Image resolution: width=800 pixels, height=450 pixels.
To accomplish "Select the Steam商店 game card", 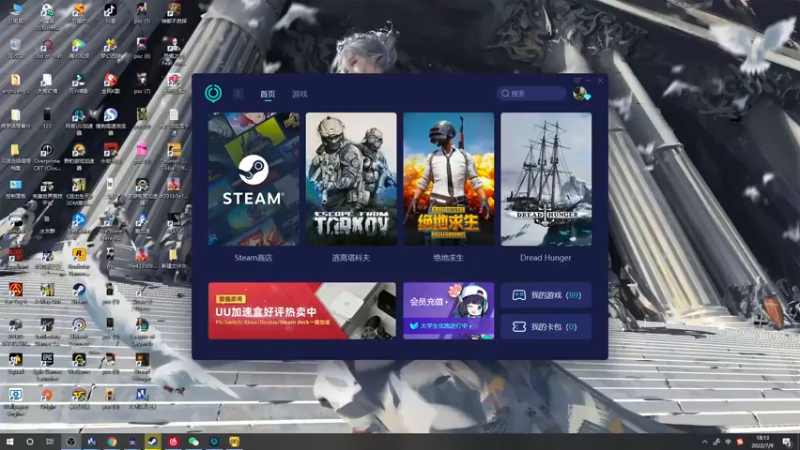I will point(254,179).
